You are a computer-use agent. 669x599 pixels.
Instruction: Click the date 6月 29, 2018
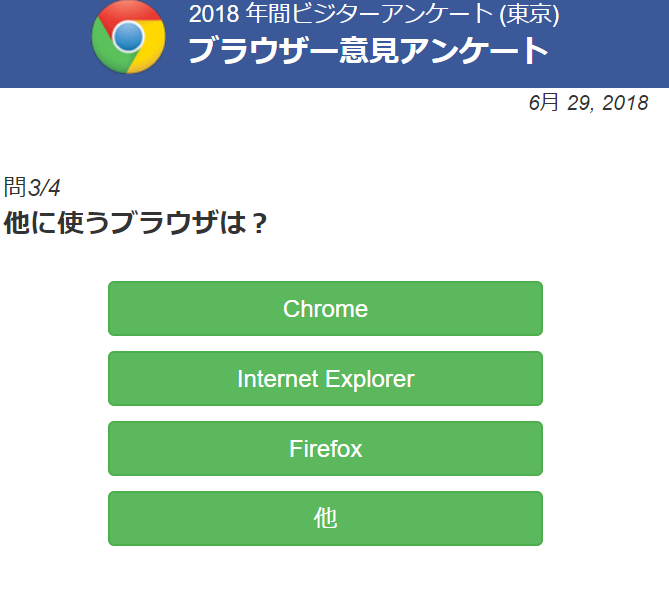coord(588,103)
